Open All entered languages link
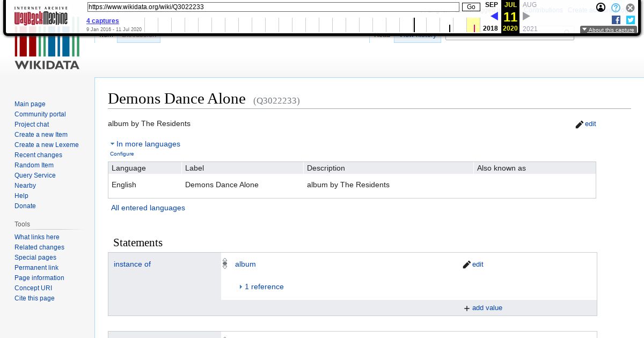The image size is (644, 338). tap(148, 208)
